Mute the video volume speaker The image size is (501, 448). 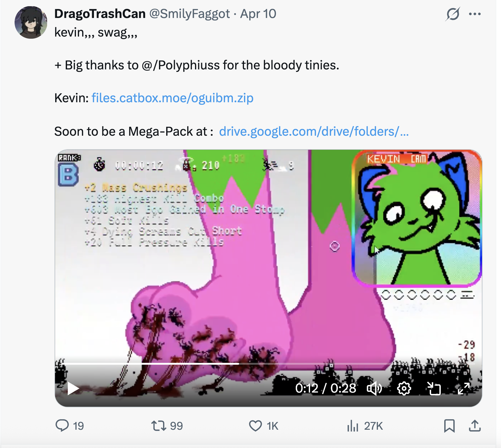click(375, 388)
